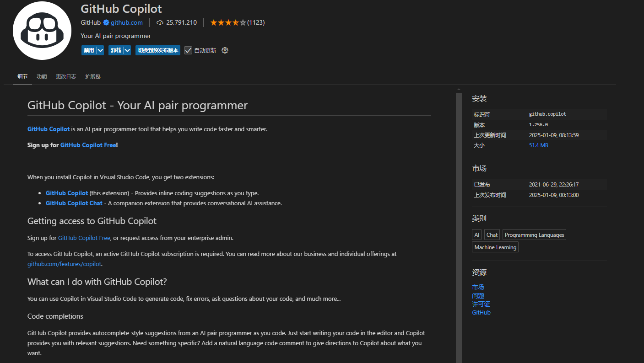Image resolution: width=644 pixels, height=363 pixels.
Task: Open the GitHub Copilot (this extension) bullet link
Action: point(67,193)
